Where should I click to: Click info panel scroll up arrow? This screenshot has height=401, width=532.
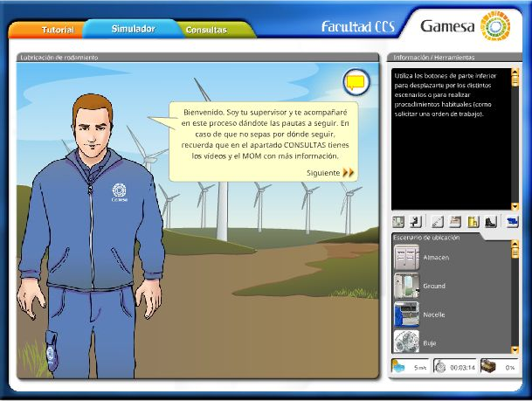[515, 72]
